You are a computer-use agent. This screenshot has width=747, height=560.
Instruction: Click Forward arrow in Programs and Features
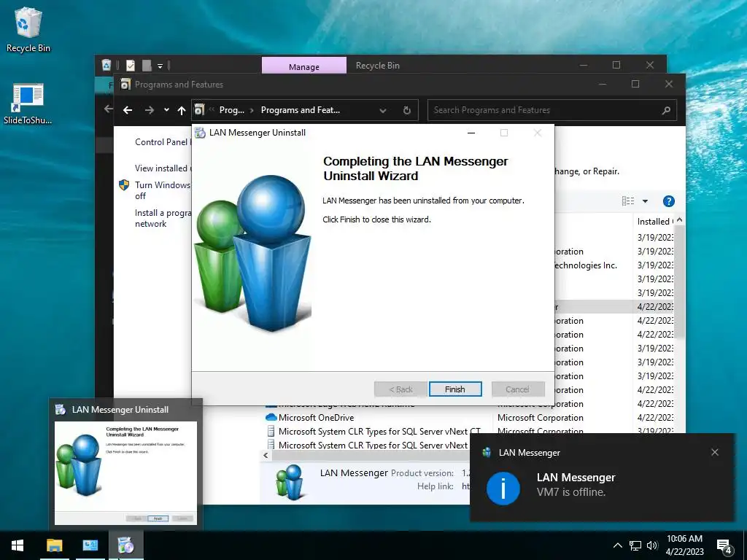pyautogui.click(x=150, y=110)
